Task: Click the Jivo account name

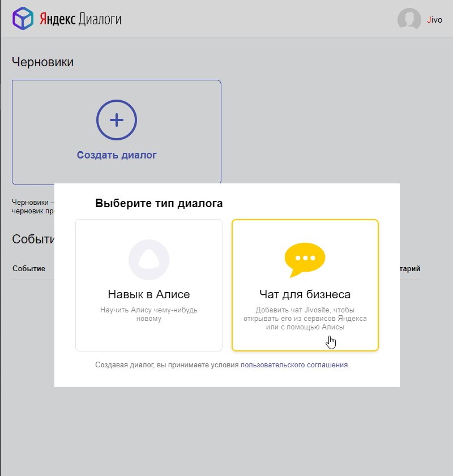Action: pos(434,20)
